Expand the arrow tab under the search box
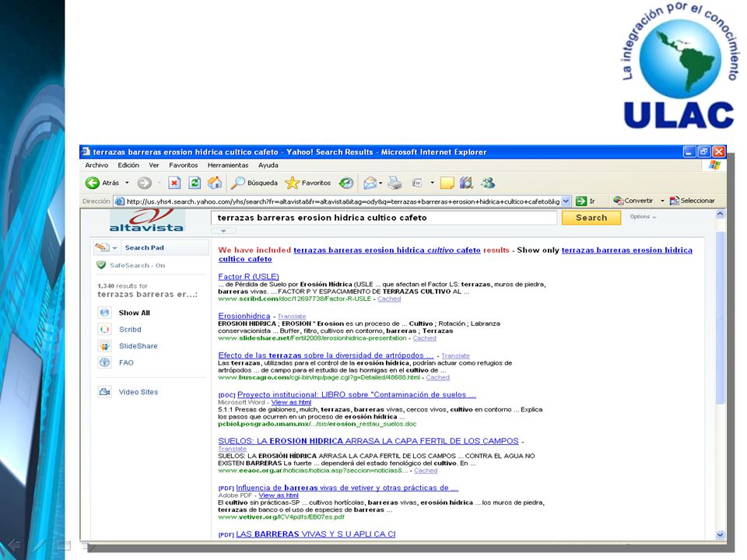This screenshot has width=747, height=560. 223,231
